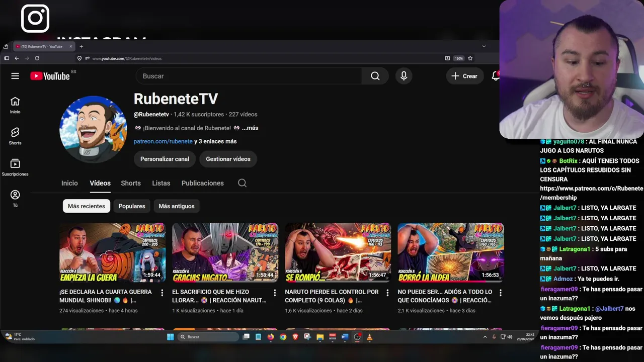Switch to the Shorts channel tab
The image size is (644, 362).
coord(131,183)
